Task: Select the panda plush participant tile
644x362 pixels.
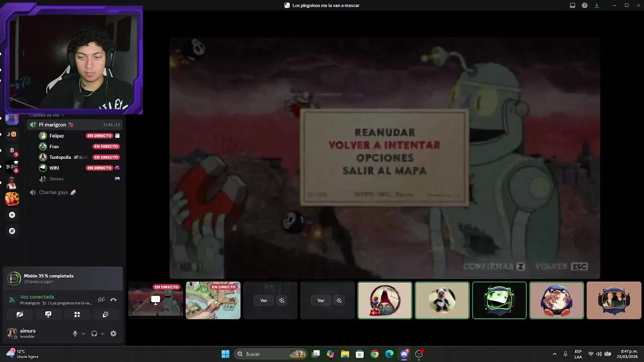Action: click(442, 300)
